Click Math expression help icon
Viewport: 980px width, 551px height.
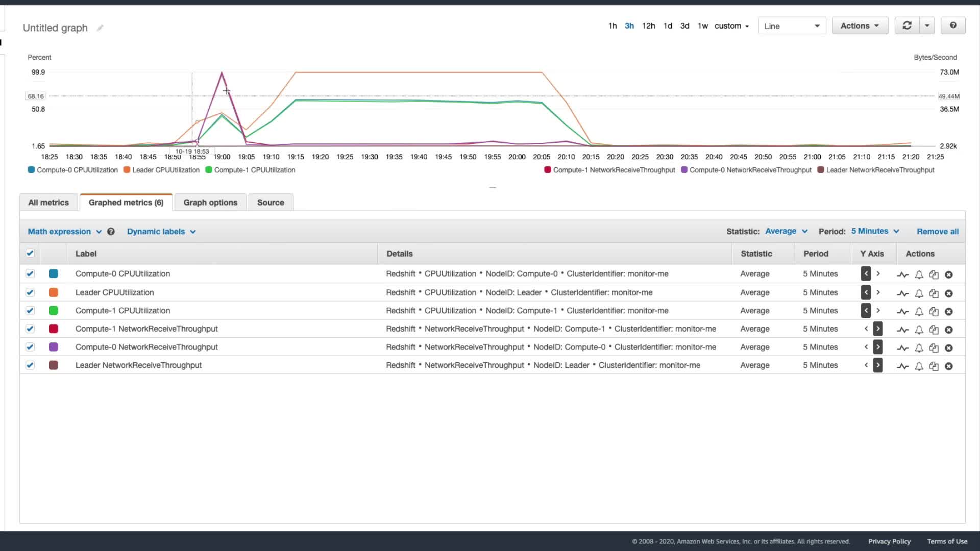coord(111,232)
